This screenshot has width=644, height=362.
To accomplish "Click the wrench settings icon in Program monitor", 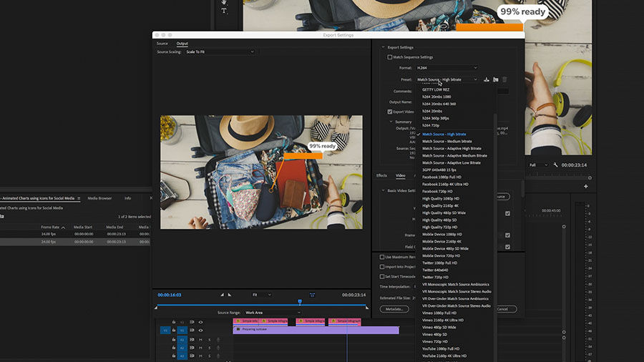I will point(555,165).
